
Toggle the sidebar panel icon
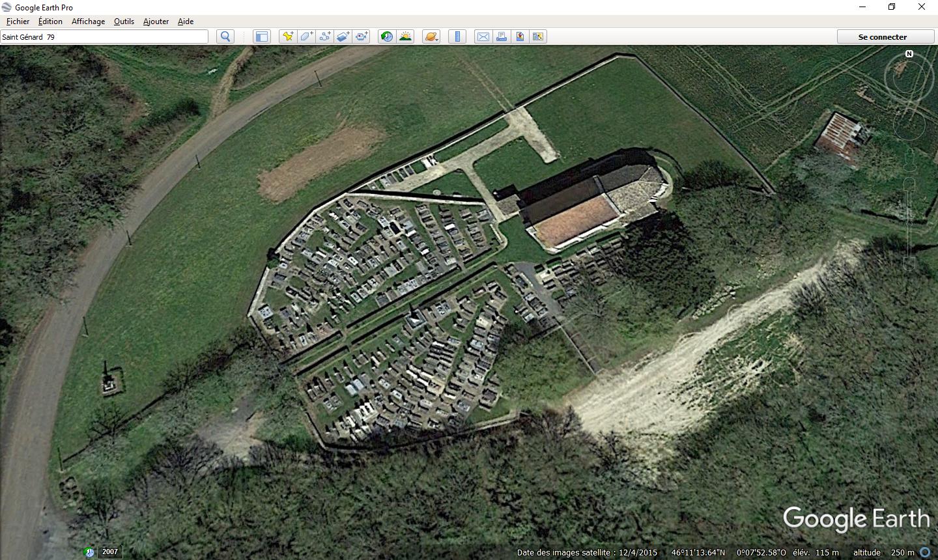tap(262, 36)
